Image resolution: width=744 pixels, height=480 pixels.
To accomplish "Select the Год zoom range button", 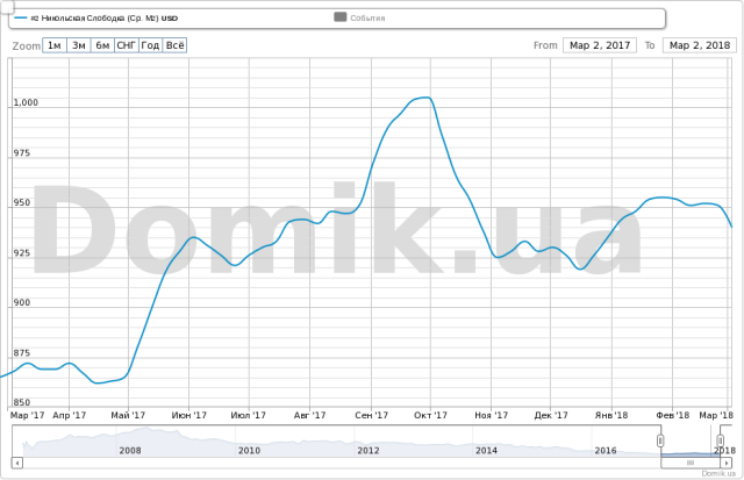I will [150, 46].
